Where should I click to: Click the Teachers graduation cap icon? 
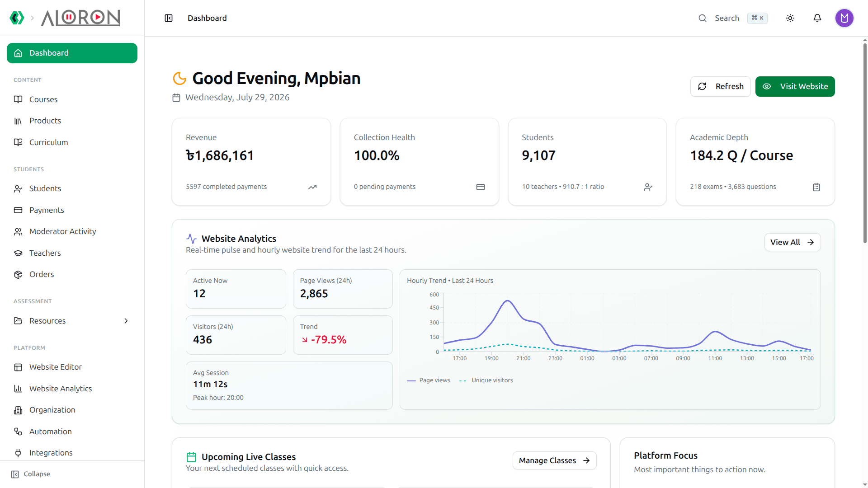[18, 253]
